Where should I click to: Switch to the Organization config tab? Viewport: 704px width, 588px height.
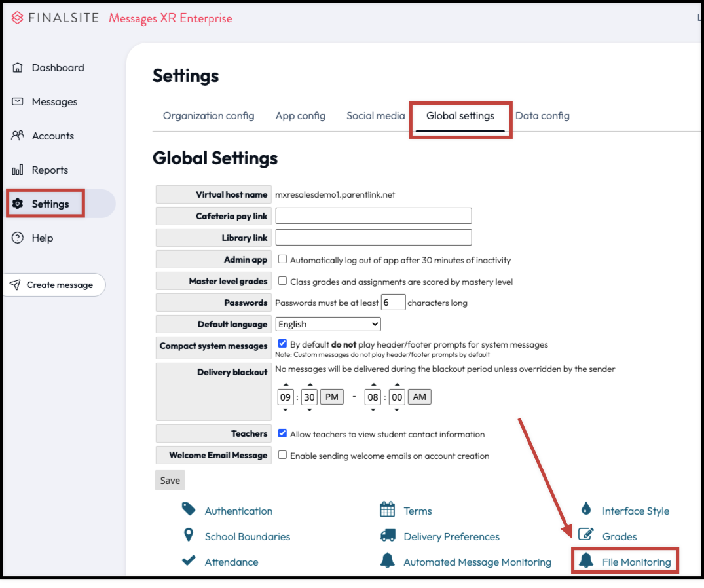click(208, 115)
